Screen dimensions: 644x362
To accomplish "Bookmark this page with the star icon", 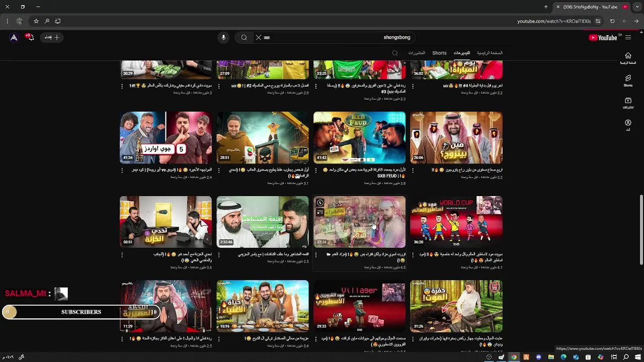I will point(36,21).
